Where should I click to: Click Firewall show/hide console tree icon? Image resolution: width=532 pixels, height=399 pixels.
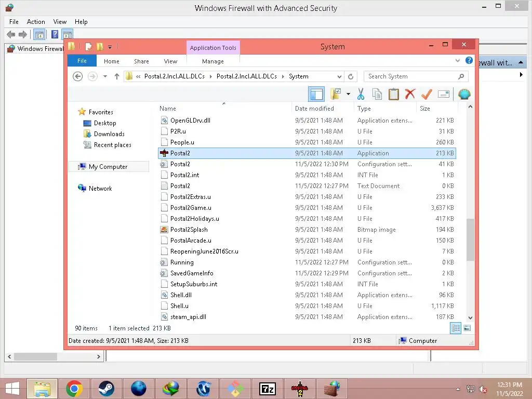pos(39,34)
